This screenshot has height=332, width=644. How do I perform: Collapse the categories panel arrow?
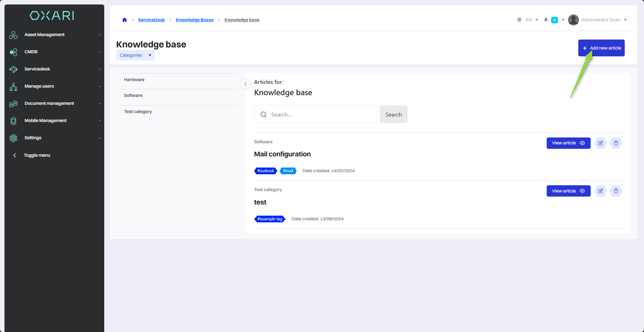245,84
